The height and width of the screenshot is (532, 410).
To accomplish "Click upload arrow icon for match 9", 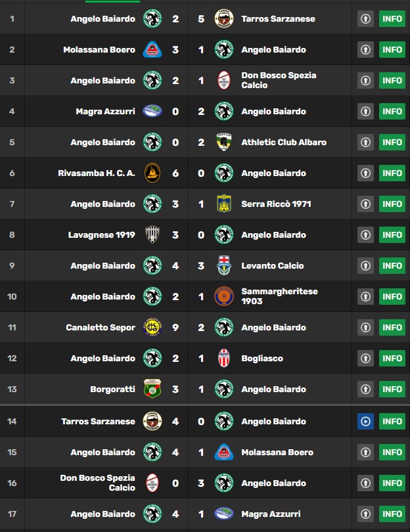I will (x=365, y=265).
